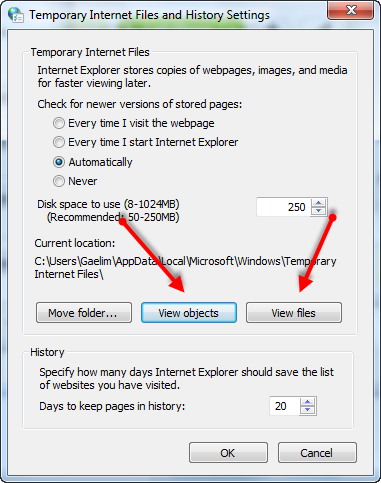Click 'Days to keep pages in history:' label
The width and height of the screenshot is (381, 483).
click(x=112, y=406)
